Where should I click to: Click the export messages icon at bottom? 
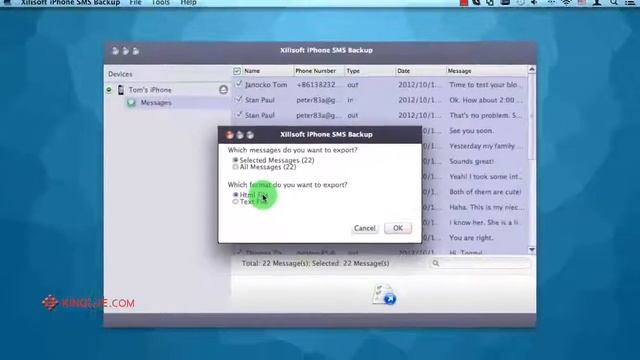tap(384, 294)
